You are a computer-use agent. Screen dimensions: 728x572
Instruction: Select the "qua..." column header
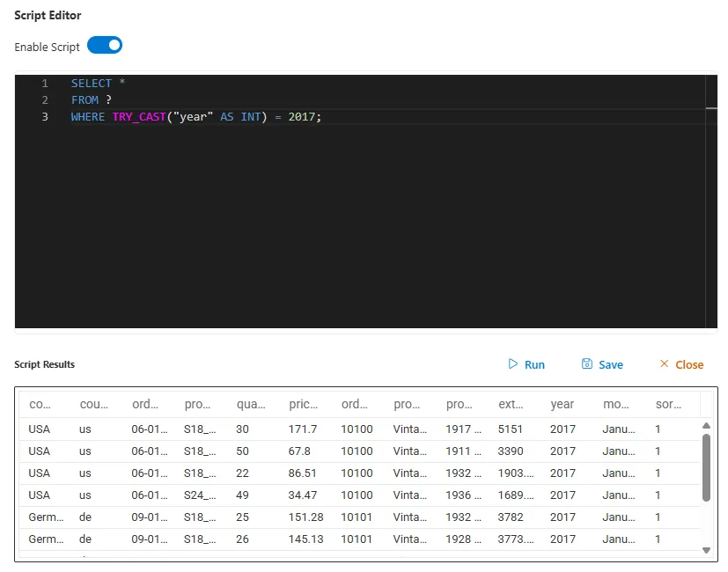click(251, 405)
